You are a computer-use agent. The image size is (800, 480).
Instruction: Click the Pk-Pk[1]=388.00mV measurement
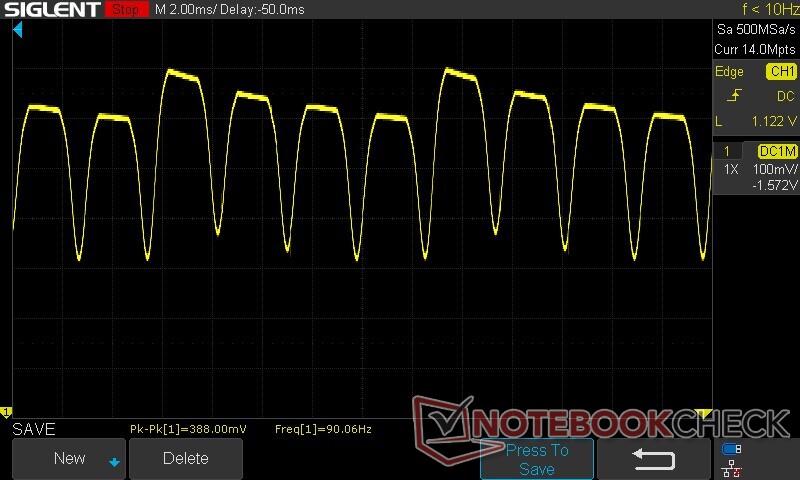[x=188, y=429]
